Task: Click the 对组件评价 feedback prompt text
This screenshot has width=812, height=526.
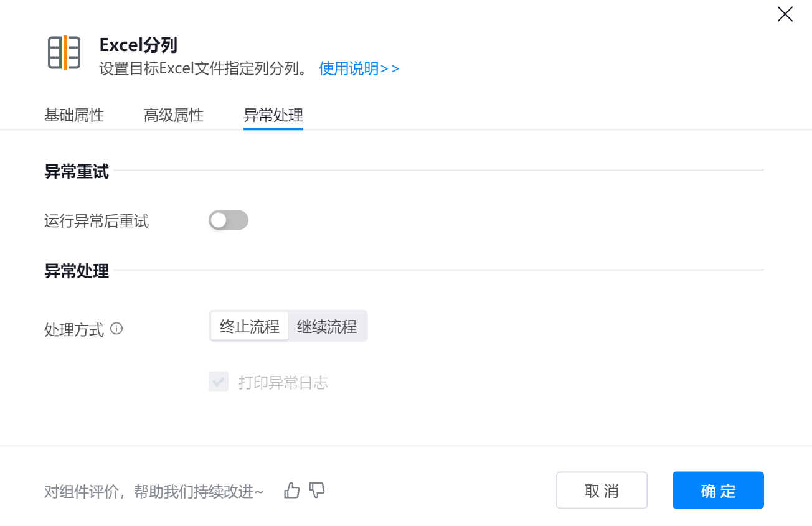Action: pyautogui.click(x=154, y=491)
